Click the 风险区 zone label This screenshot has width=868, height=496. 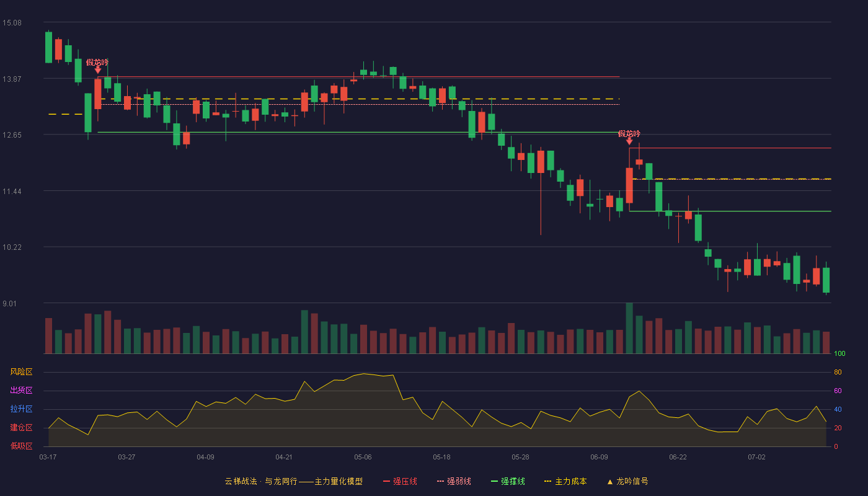pyautogui.click(x=21, y=372)
